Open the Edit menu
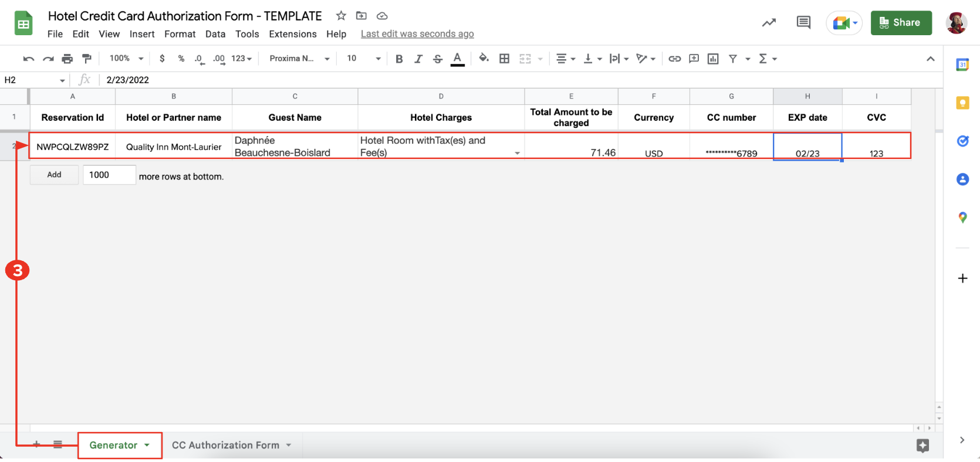 coord(81,34)
